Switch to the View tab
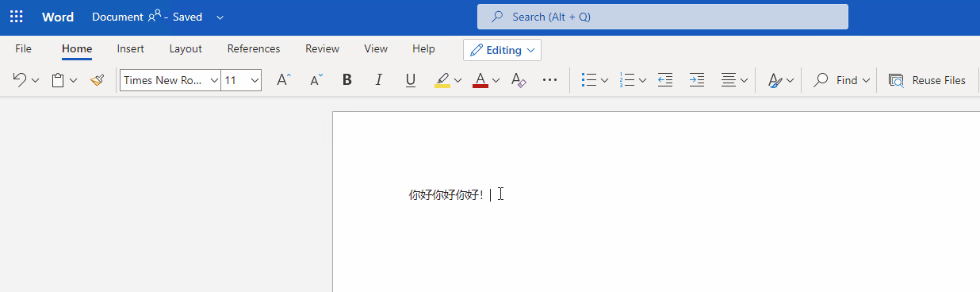The width and height of the screenshot is (980, 292). [x=376, y=48]
